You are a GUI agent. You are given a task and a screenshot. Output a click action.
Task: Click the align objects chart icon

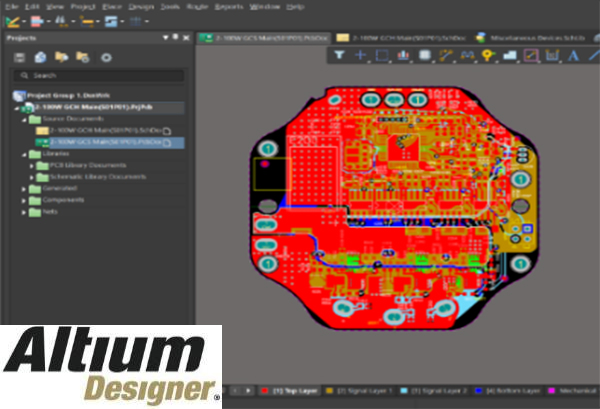(x=403, y=55)
